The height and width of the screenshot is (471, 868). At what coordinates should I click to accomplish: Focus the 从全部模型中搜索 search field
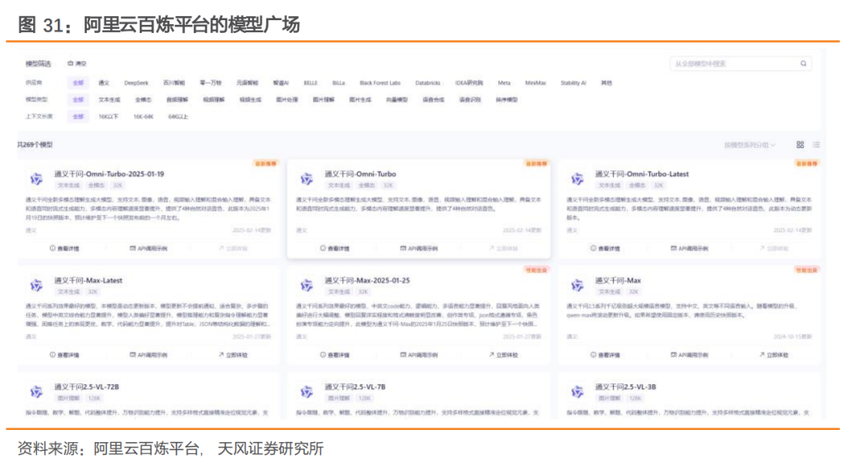(x=741, y=63)
